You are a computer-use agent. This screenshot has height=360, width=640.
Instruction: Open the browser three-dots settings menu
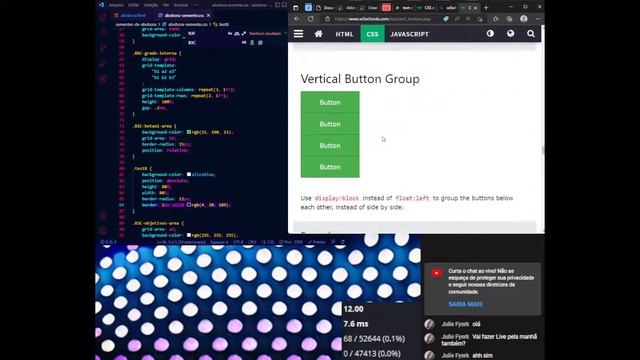(x=538, y=19)
